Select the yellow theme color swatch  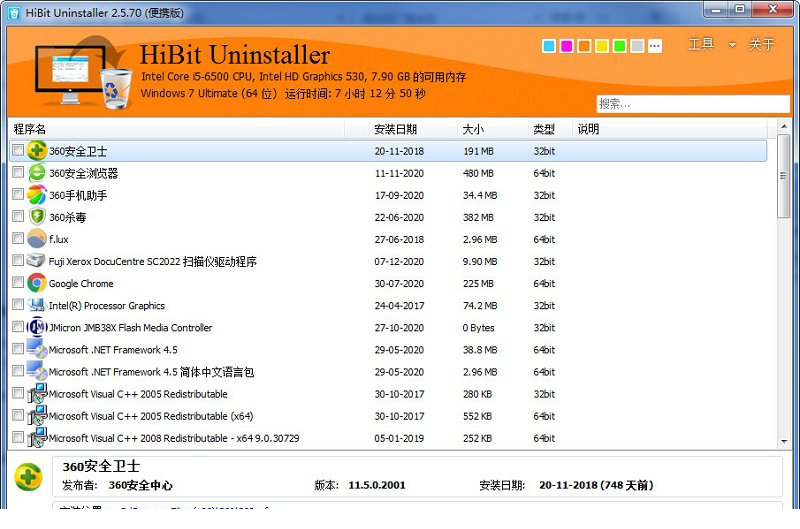pos(602,46)
